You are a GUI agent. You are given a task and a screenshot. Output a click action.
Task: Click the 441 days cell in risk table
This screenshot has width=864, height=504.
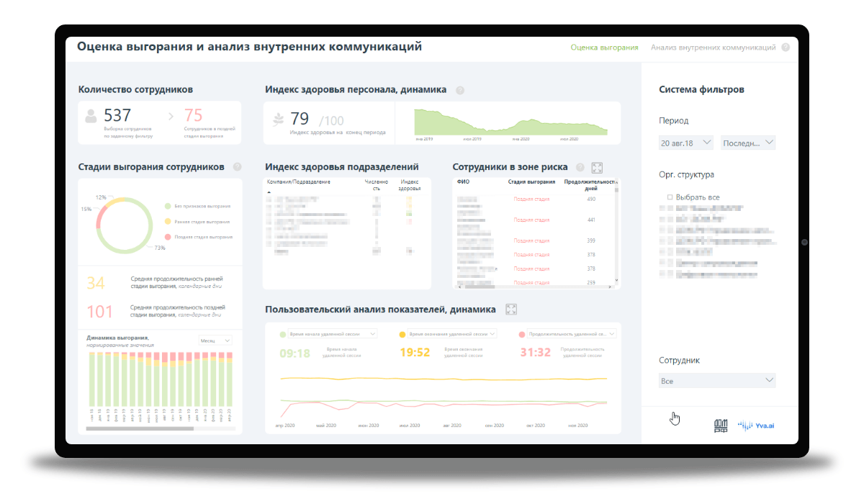tap(591, 220)
